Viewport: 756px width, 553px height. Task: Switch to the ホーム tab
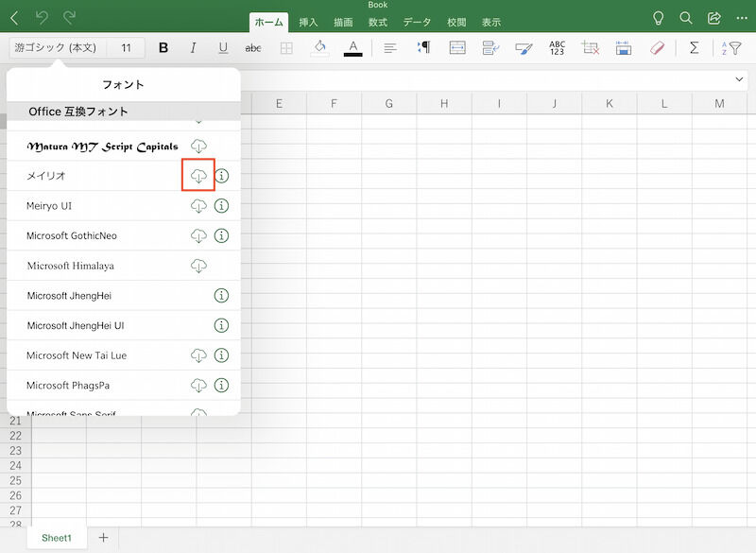pyautogui.click(x=268, y=22)
